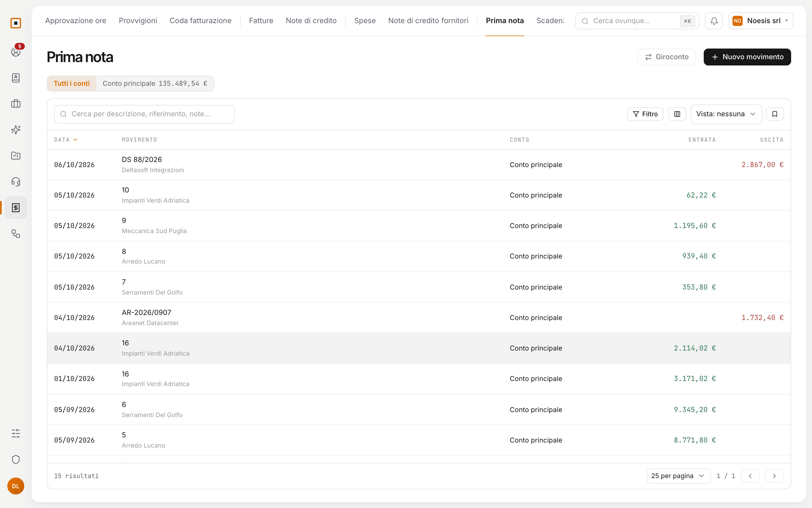Focus the Cerca ovunque search field
This screenshot has height=508, width=812.
click(637, 21)
